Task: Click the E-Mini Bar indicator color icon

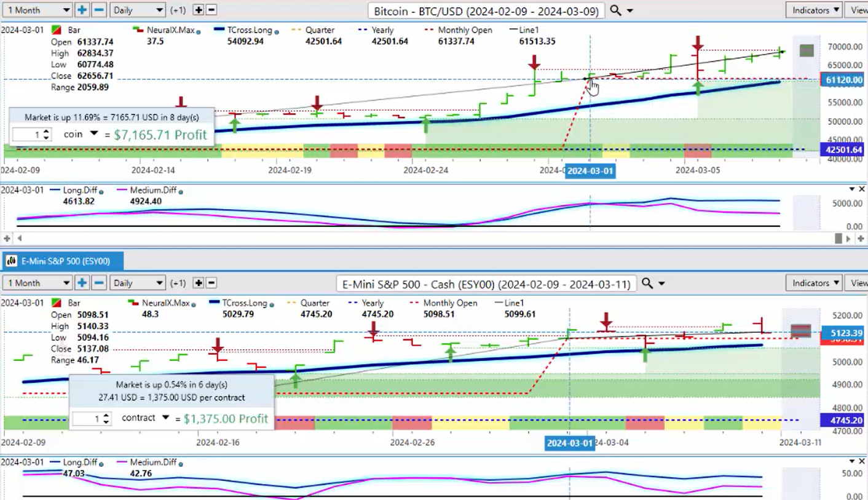Action: tap(56, 303)
